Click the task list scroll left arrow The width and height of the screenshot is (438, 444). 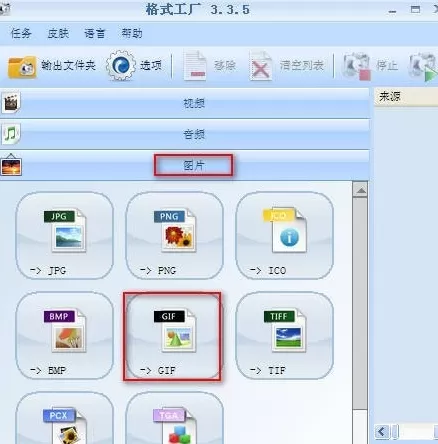click(382, 432)
